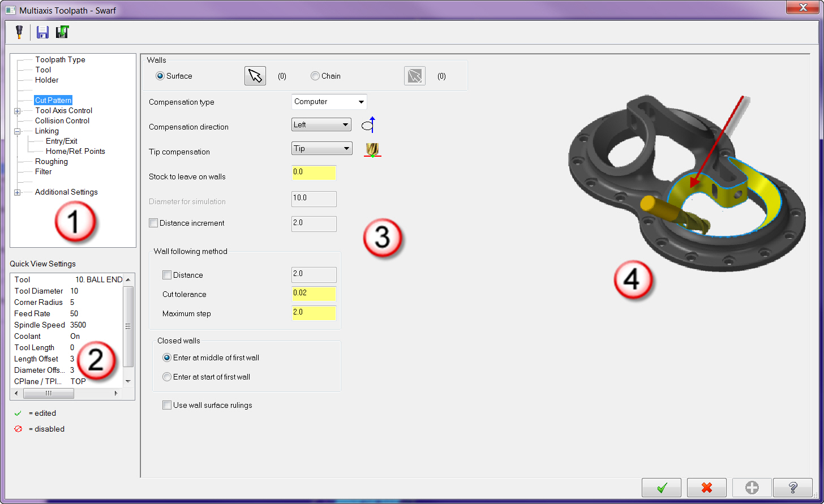The image size is (824, 504).
Task: Enable Use wall surface rulings
Action: click(x=167, y=405)
